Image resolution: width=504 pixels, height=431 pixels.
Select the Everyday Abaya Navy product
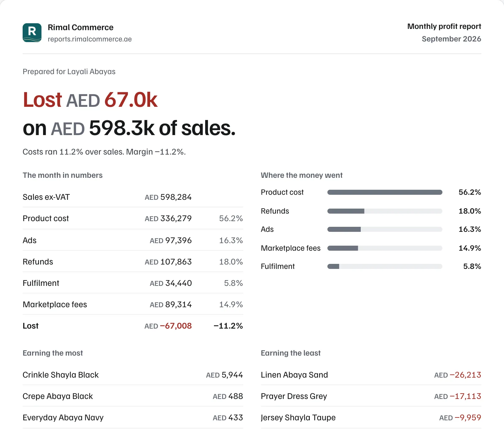(63, 418)
